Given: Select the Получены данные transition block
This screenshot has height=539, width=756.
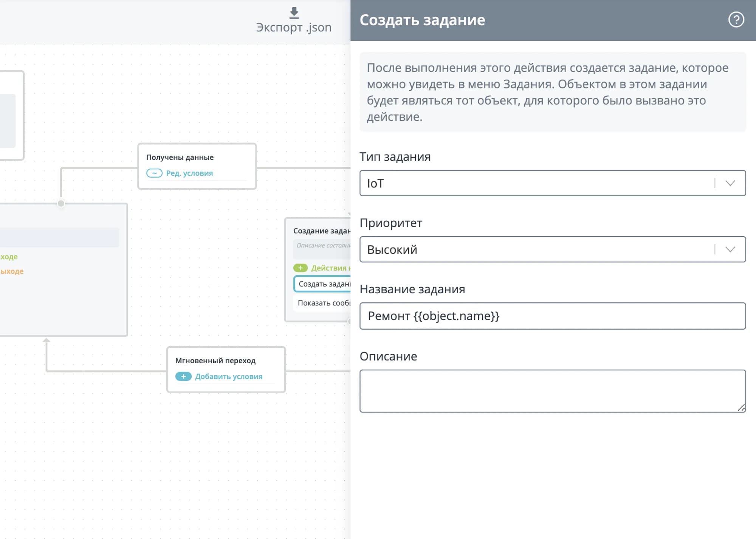Looking at the screenshot, I should coord(197,157).
